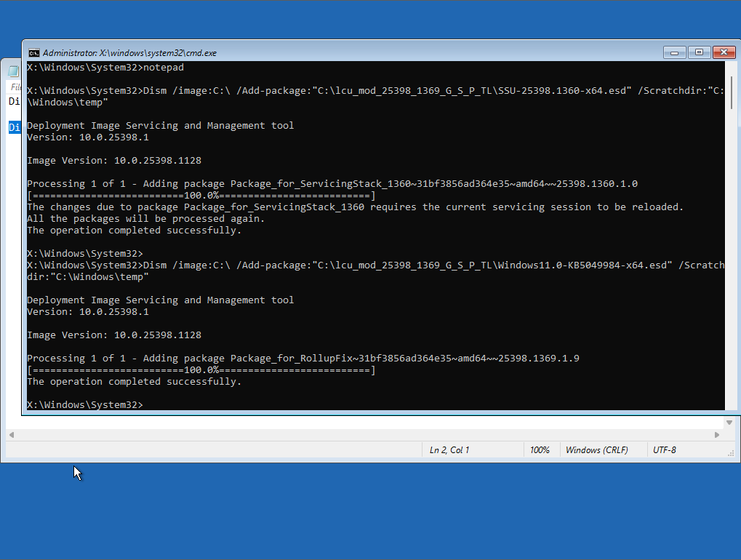Click the first 100.0% progress bar line
Screen dimensions: 741x560
[201, 196]
